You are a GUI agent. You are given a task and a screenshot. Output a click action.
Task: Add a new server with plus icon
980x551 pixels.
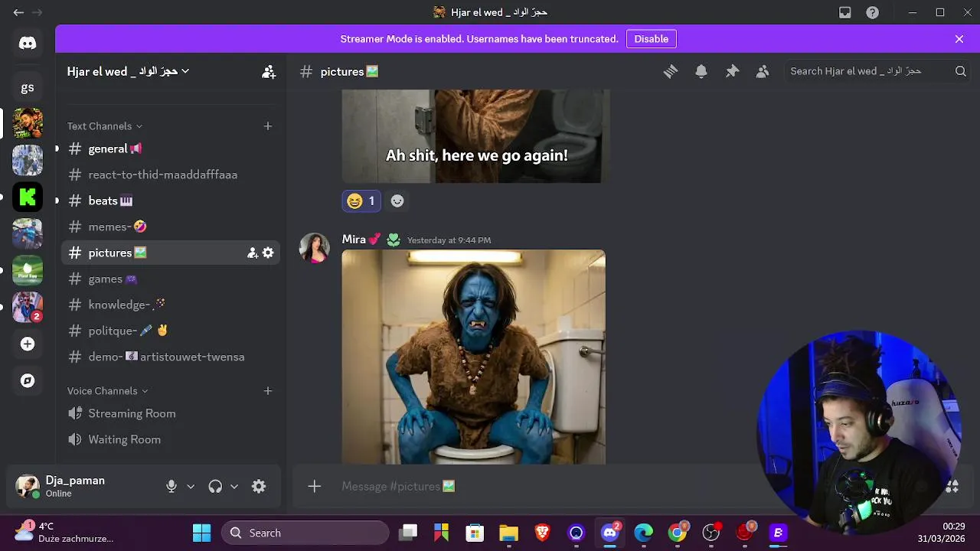click(x=28, y=344)
